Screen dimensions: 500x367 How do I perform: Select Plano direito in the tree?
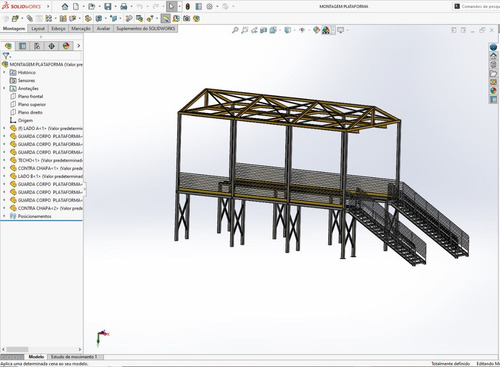[30, 112]
